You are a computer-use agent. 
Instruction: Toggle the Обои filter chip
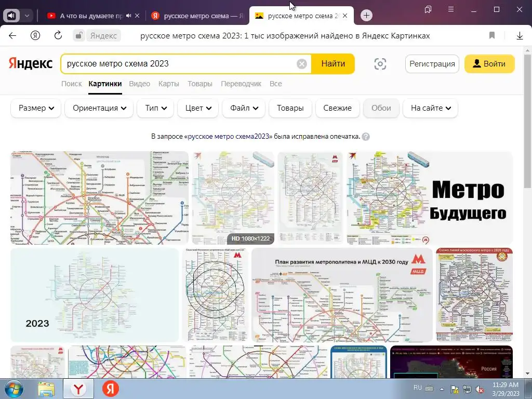tap(381, 108)
